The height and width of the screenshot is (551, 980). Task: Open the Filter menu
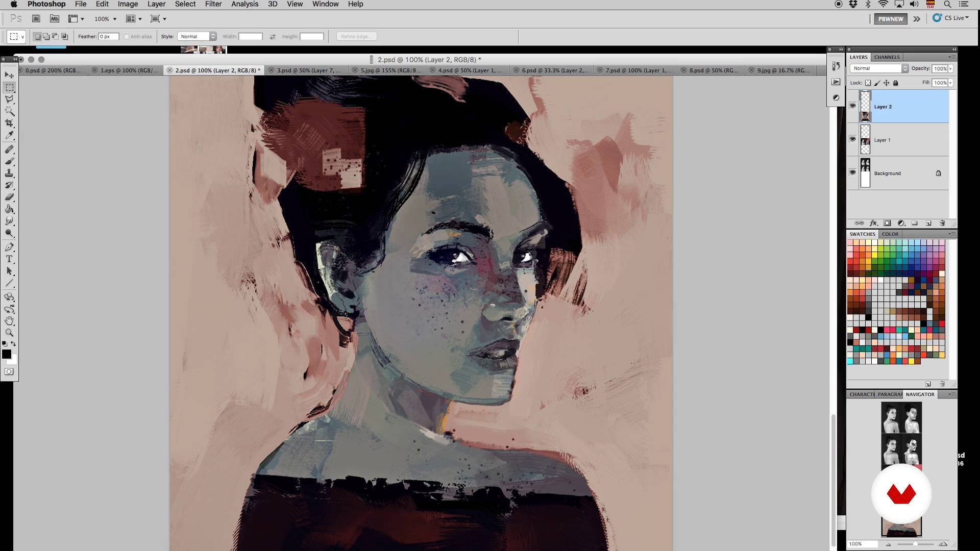tap(213, 4)
